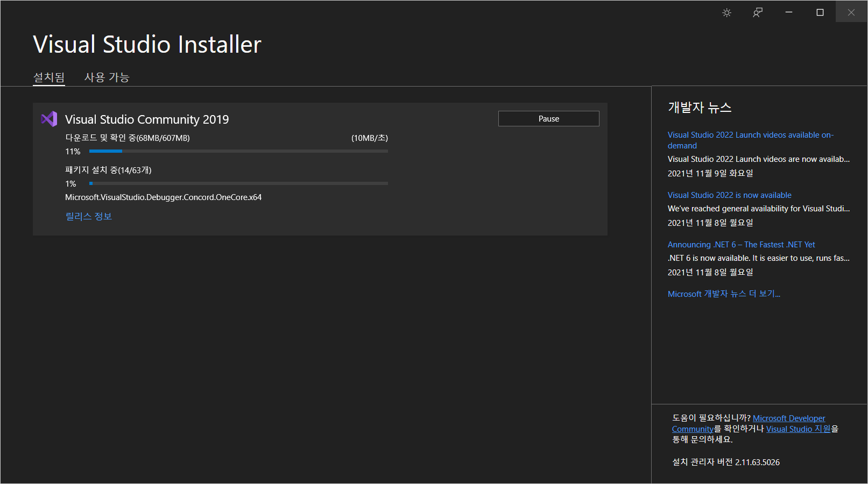
Task: Click the Visual Studio Community 2019 title
Action: pyautogui.click(x=147, y=119)
